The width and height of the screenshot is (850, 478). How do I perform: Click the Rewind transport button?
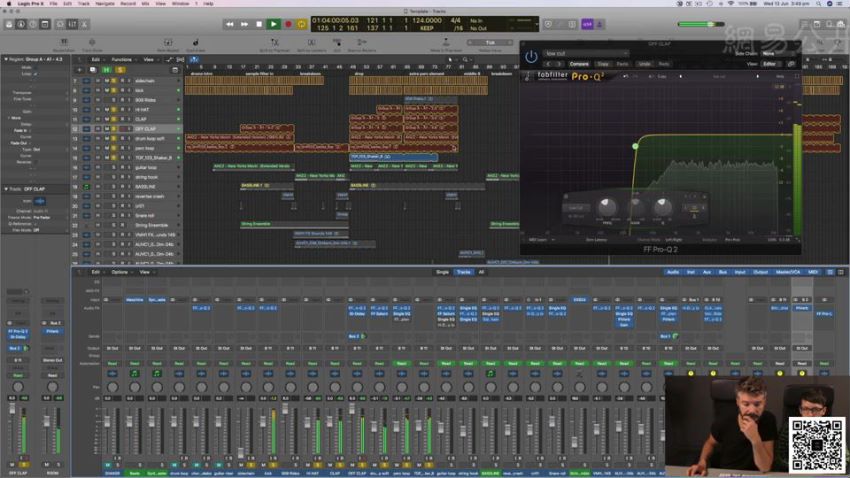(230, 24)
